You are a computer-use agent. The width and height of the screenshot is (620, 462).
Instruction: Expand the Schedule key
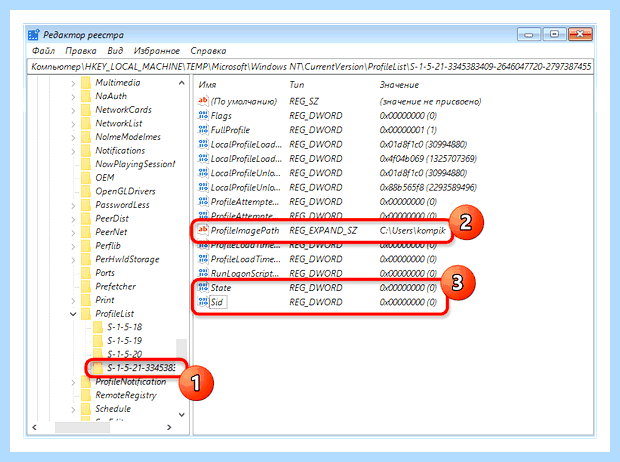point(73,409)
